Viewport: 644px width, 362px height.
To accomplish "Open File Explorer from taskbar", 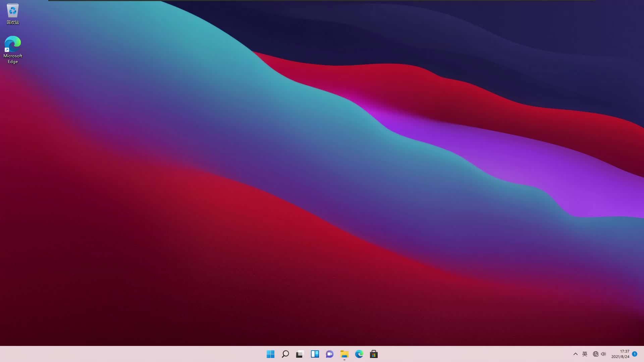I will (344, 354).
